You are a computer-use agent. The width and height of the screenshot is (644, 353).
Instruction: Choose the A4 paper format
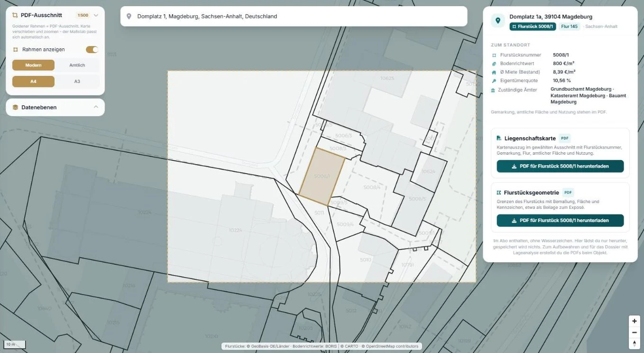(33, 82)
